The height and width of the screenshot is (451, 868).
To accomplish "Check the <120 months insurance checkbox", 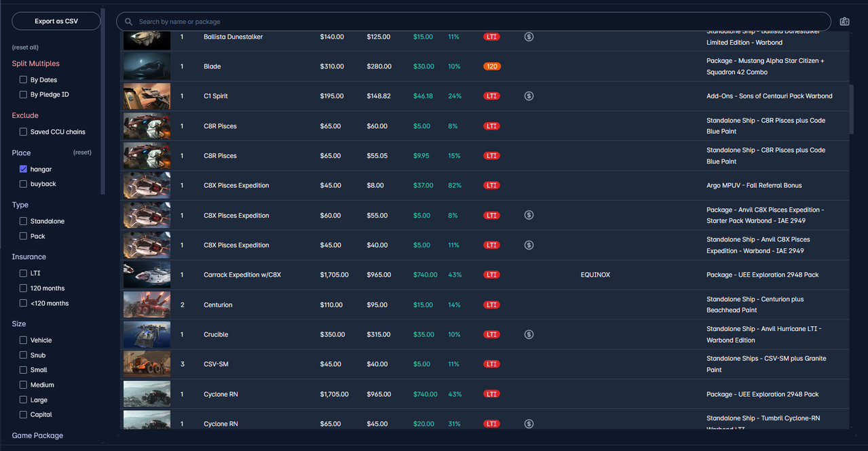I will (23, 303).
